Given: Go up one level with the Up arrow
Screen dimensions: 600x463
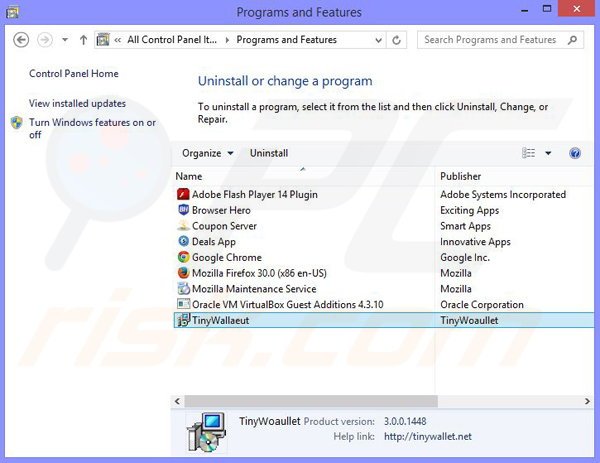Looking at the screenshot, I should [x=83, y=40].
